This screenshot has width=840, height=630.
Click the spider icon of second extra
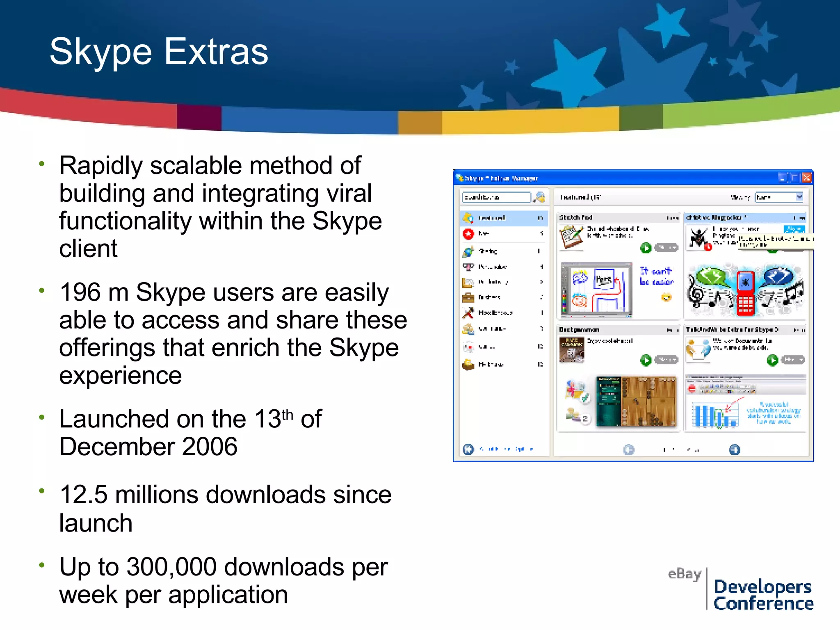pyautogui.click(x=699, y=237)
